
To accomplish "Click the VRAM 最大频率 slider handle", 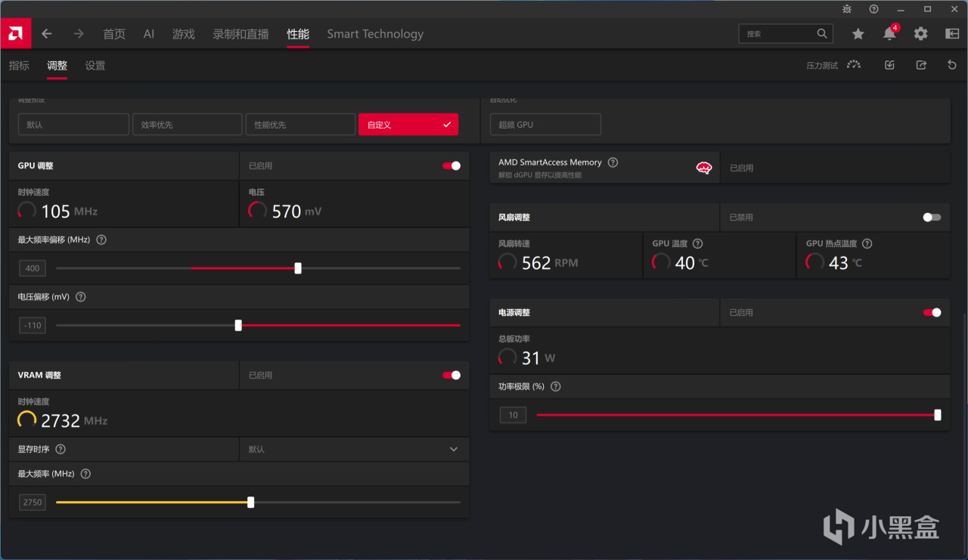I will [251, 502].
